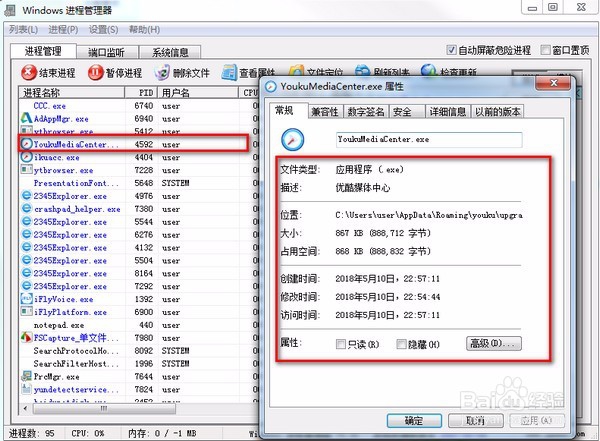Sort by PID column header

tap(141, 93)
